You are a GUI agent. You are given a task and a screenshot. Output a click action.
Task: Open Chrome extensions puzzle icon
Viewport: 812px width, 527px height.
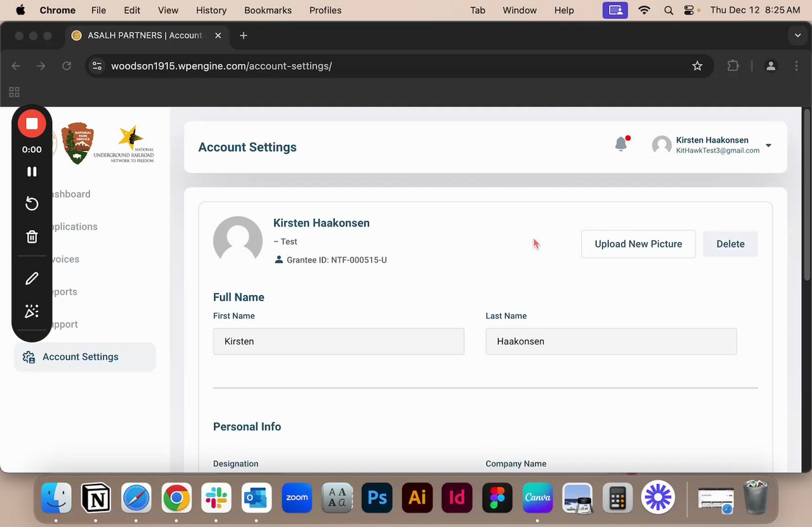pyautogui.click(x=733, y=66)
